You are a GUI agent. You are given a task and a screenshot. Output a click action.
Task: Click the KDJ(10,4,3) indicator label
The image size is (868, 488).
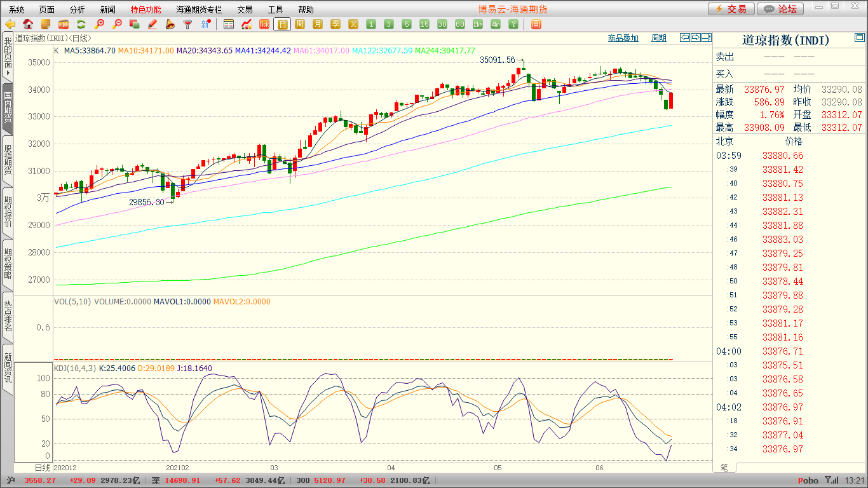(75, 368)
